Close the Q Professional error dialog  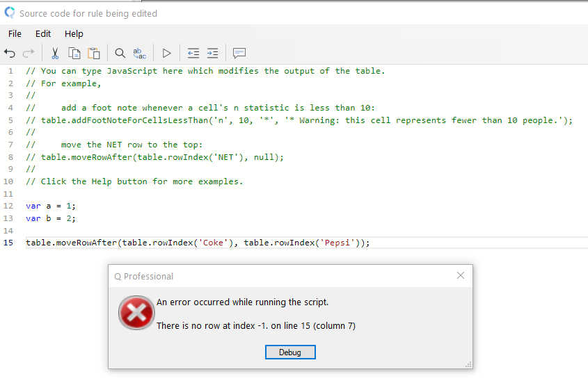[460, 276]
